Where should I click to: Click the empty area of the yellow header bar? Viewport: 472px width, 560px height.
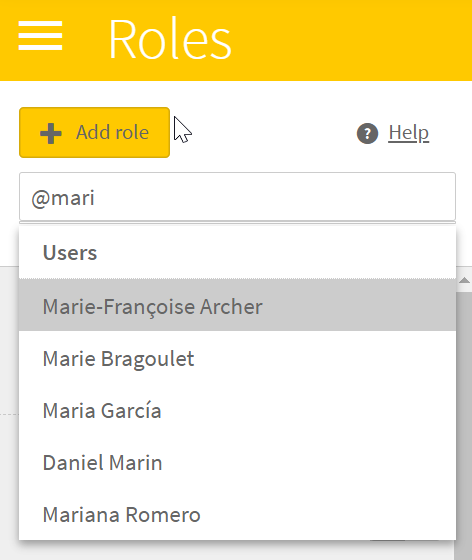point(352,39)
